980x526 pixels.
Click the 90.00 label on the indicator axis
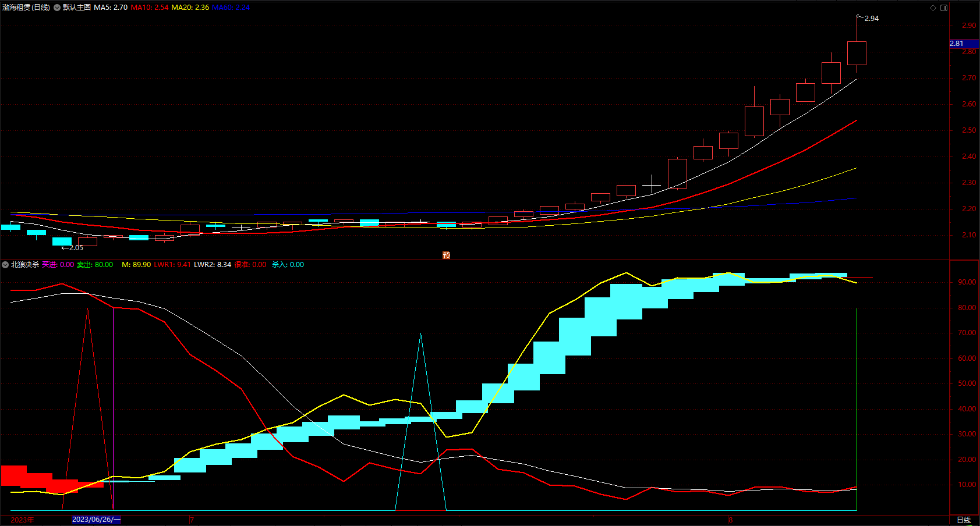pos(967,282)
